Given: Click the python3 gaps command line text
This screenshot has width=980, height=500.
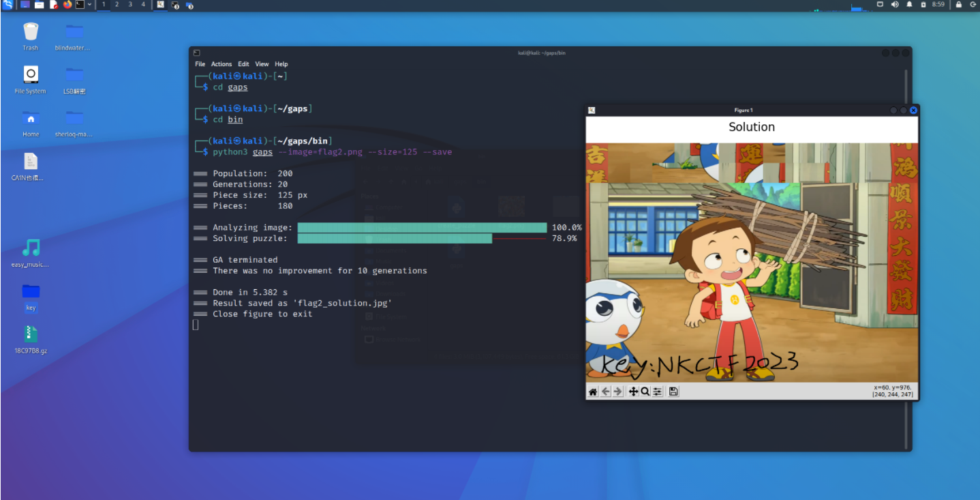Looking at the screenshot, I should click(332, 151).
